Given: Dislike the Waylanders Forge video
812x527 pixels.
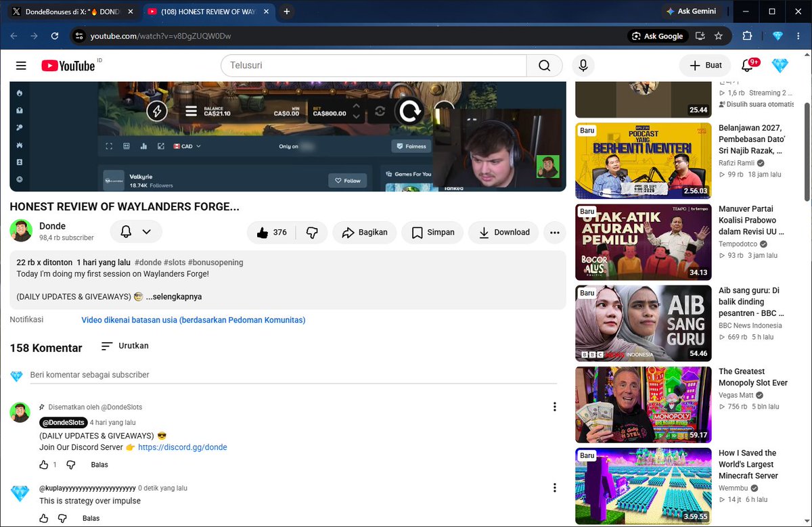Looking at the screenshot, I should click(312, 232).
